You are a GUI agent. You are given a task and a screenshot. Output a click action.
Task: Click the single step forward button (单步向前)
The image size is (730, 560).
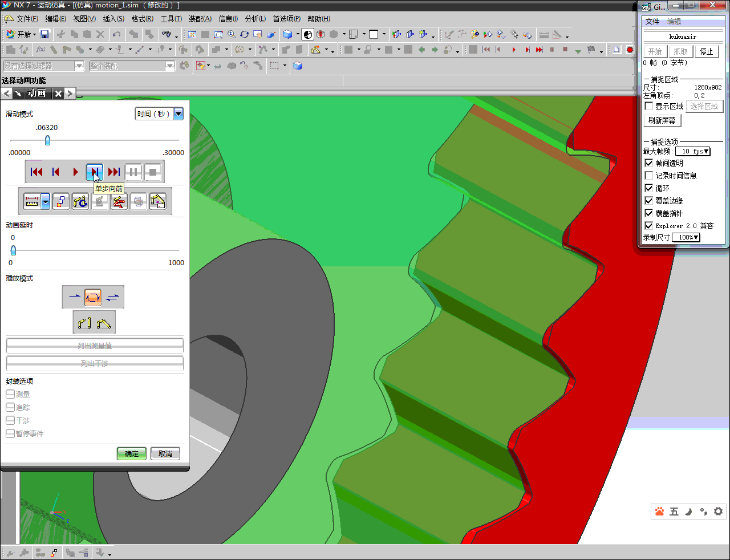click(x=95, y=172)
